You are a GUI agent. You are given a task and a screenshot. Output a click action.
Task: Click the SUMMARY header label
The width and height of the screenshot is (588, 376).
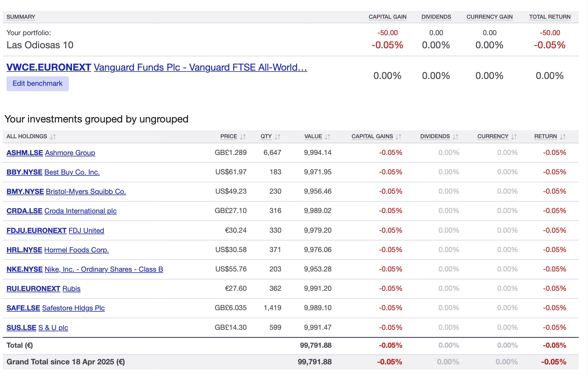tap(21, 17)
